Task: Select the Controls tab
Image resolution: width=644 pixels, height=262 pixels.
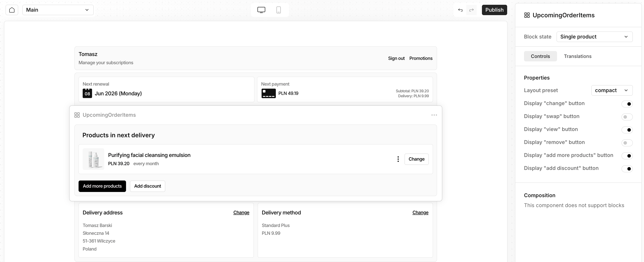Action: (540, 56)
